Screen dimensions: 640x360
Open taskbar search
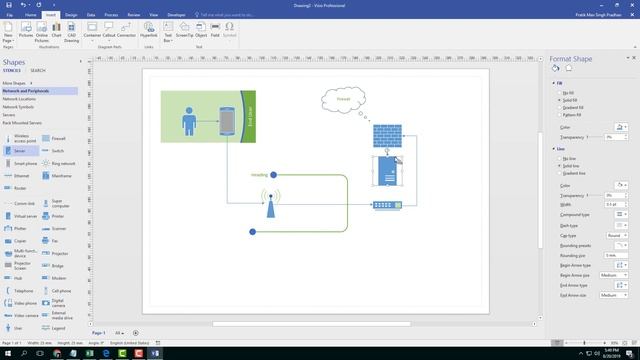coord(24,353)
